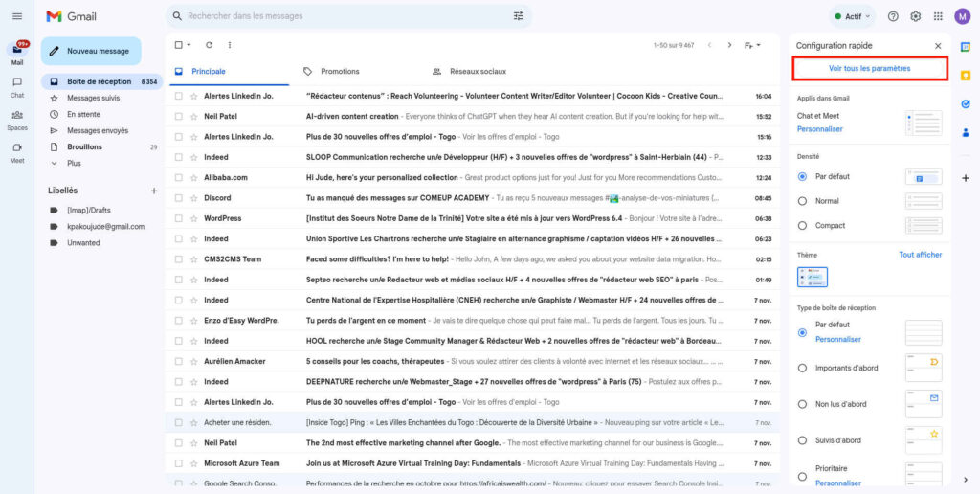Click Voir tous les paramètres
The width and height of the screenshot is (980, 494).
tap(869, 68)
